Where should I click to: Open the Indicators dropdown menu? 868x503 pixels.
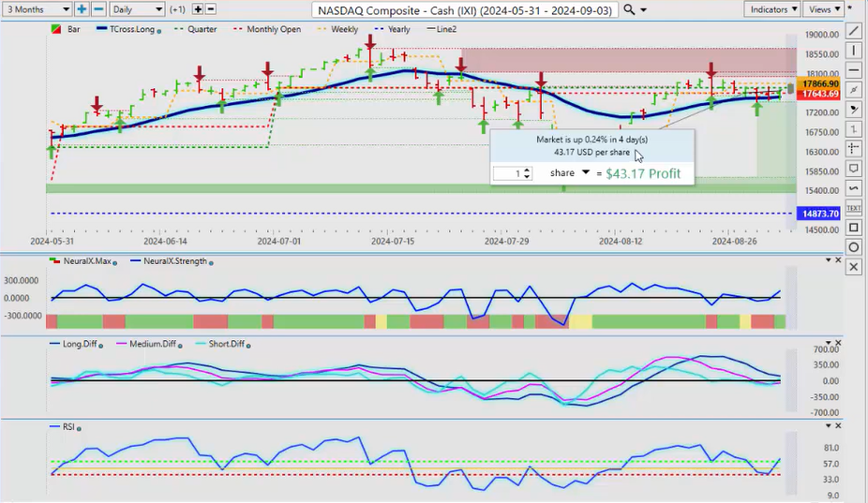[772, 9]
